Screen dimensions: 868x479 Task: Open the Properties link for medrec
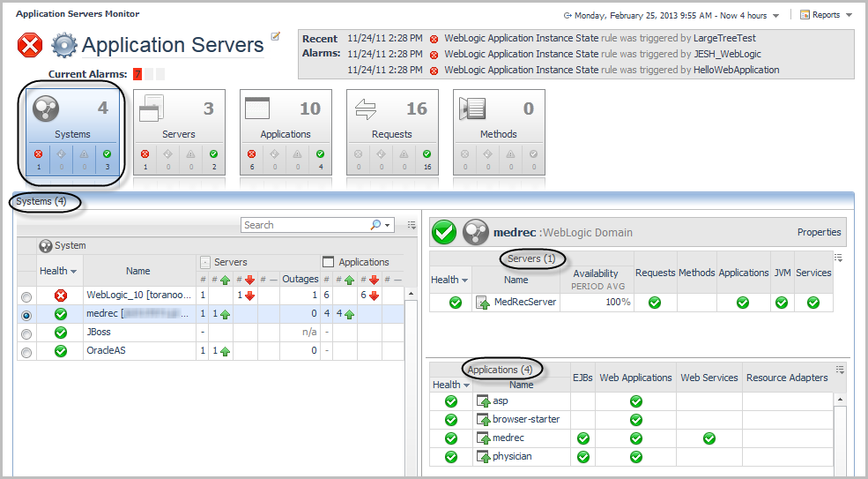[x=819, y=232]
